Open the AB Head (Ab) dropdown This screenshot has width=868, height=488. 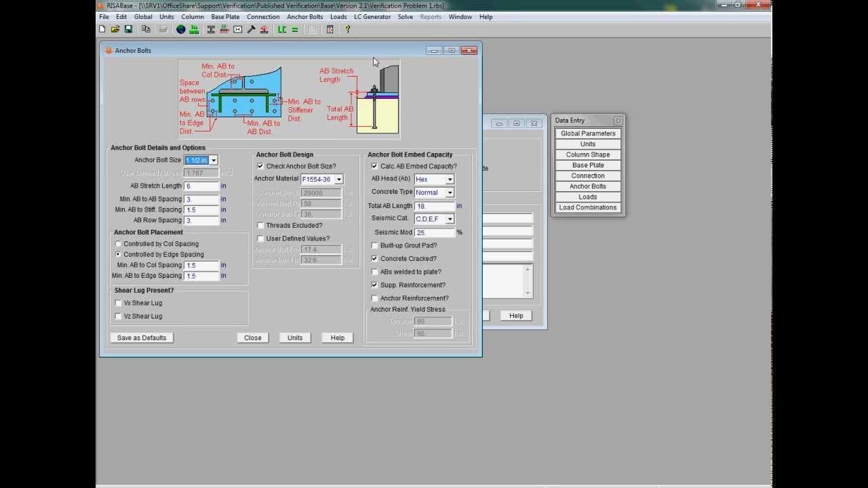450,180
